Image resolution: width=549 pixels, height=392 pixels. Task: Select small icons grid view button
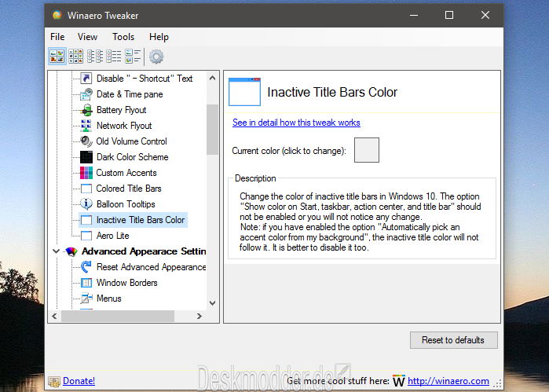(x=76, y=57)
